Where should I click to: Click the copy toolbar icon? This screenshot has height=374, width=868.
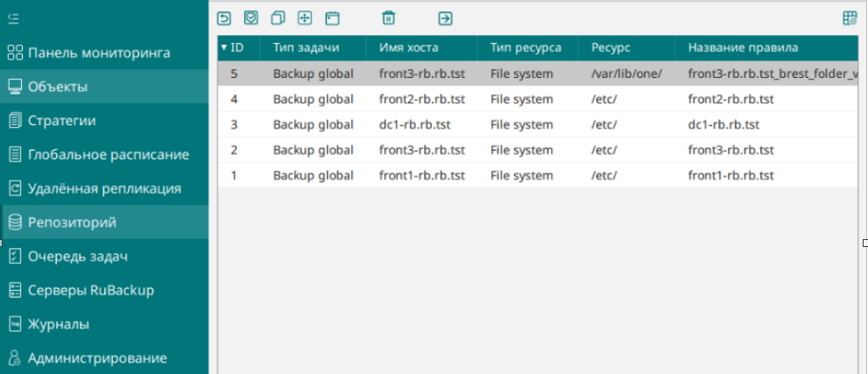point(278,18)
